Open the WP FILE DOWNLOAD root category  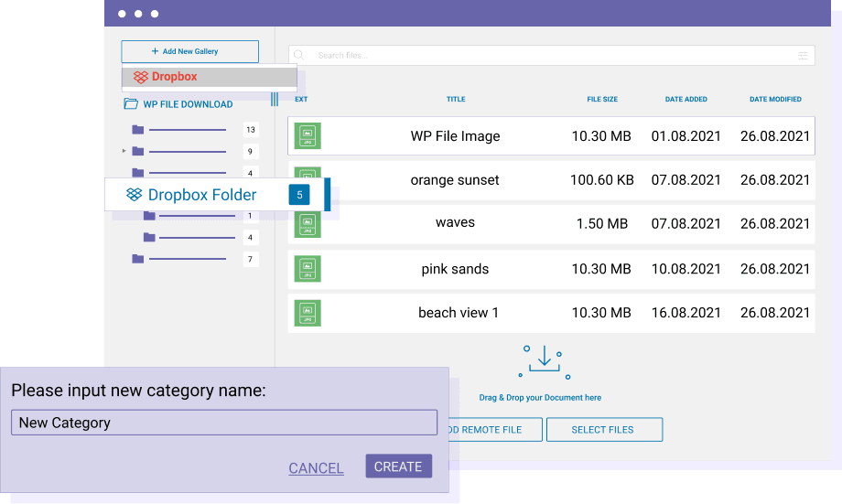click(x=187, y=104)
